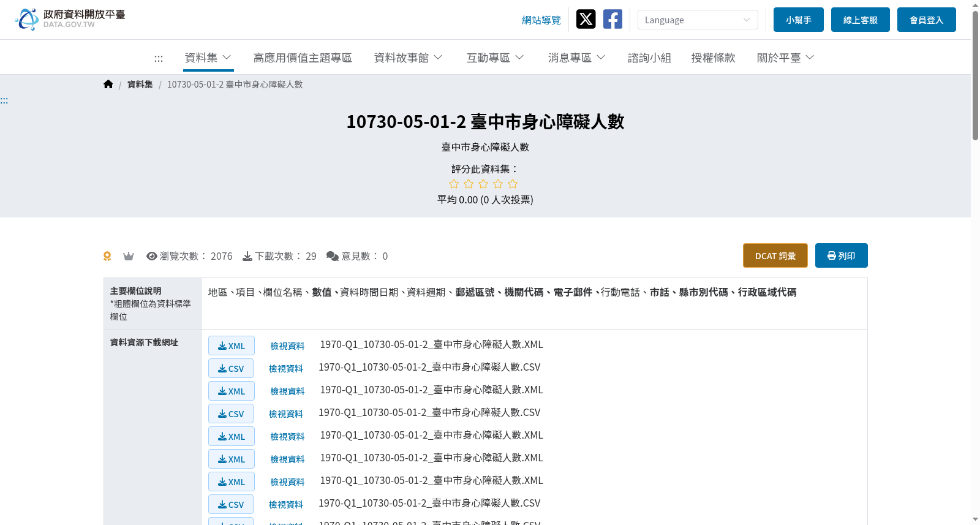Click the vote summary 平均 0.00 (0 人次投票)
The image size is (980, 525).
(x=485, y=200)
